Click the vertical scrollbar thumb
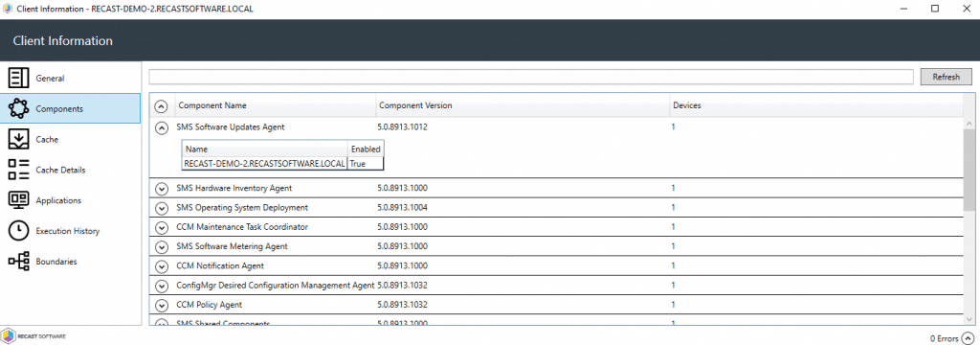Image resolution: width=980 pixels, height=345 pixels. (969, 170)
